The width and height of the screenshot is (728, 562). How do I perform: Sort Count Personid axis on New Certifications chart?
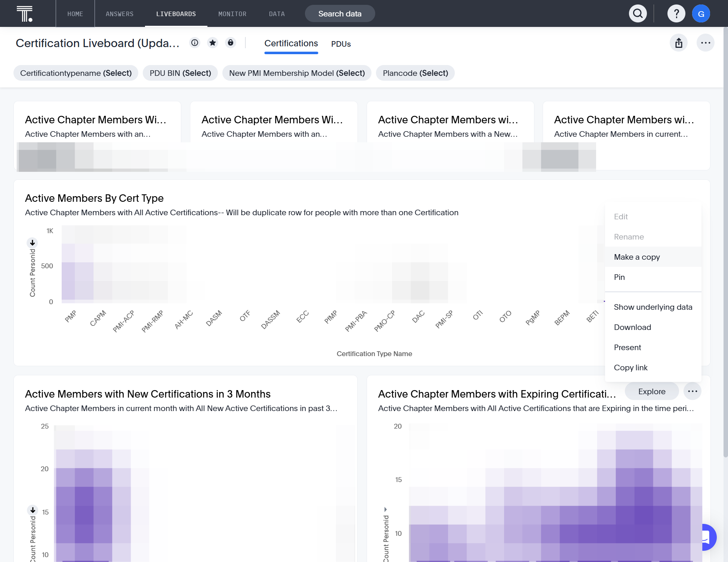(33, 510)
